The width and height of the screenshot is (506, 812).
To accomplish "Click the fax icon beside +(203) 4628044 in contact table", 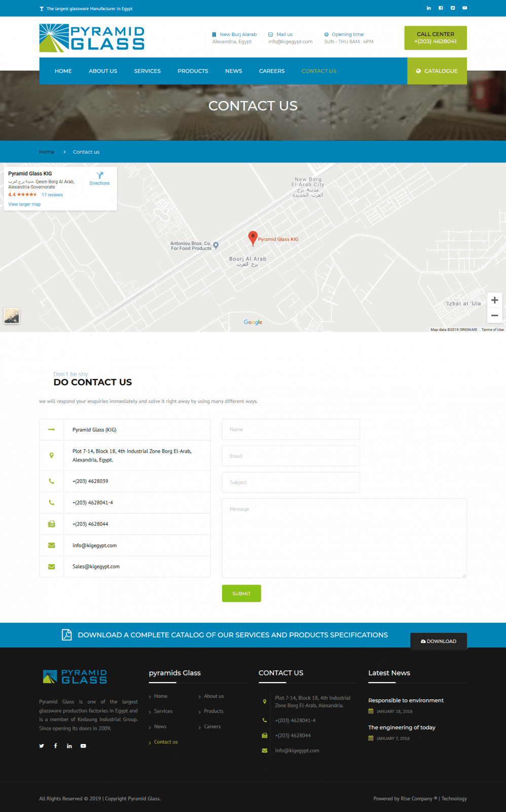I will (51, 524).
